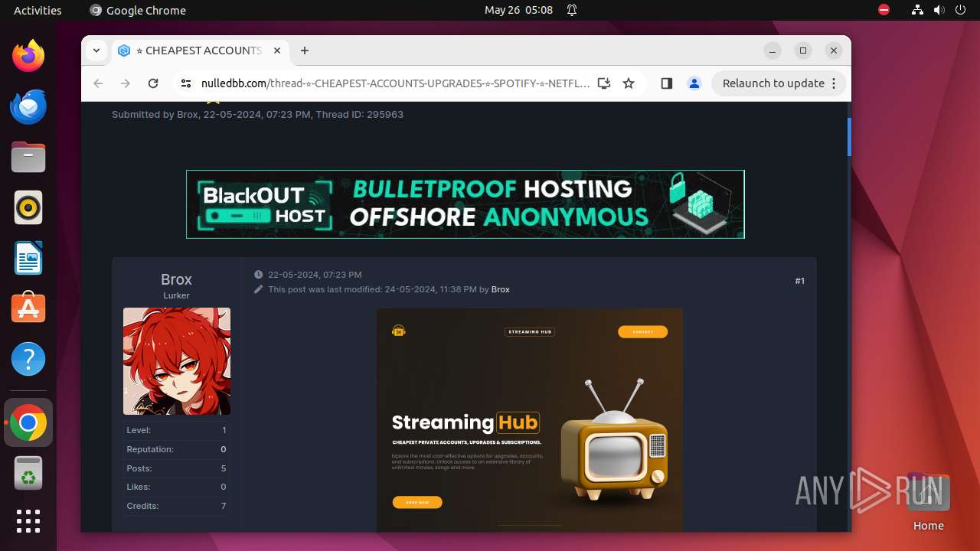Screen dimensions: 980x551
Task: Open a new Chrome tab
Action: tap(305, 51)
